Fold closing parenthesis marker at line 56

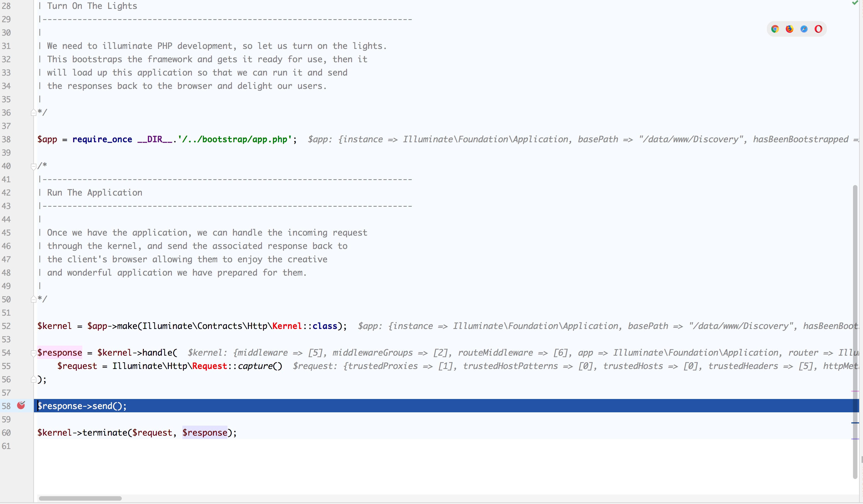tap(34, 379)
